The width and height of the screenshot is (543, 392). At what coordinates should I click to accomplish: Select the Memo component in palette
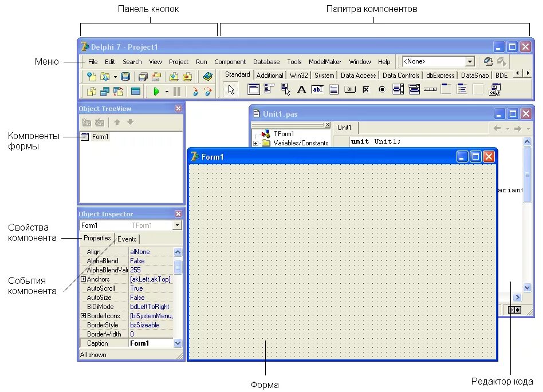pyautogui.click(x=334, y=90)
